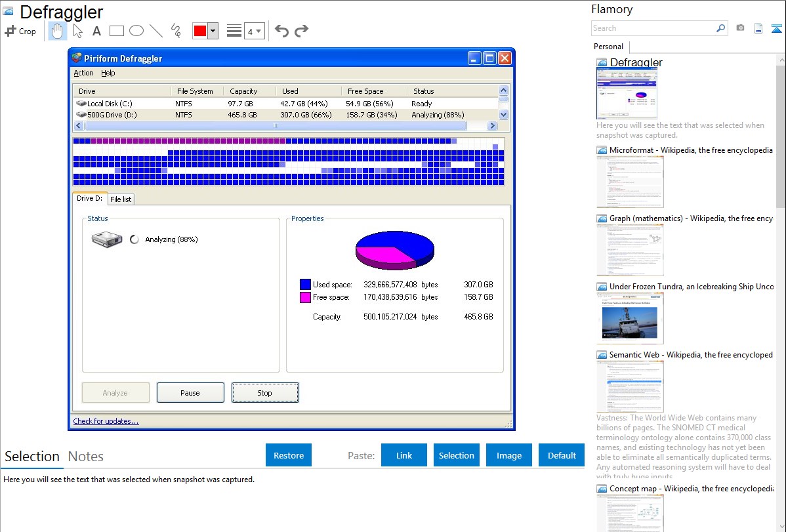Select the 500G Drive (D:) row
This screenshot has width=786, height=532.
(285, 115)
